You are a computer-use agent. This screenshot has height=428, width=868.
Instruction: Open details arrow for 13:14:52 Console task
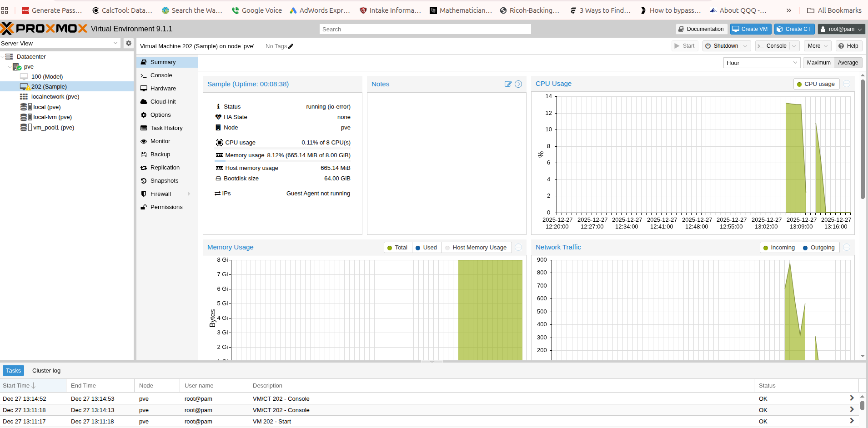click(852, 398)
